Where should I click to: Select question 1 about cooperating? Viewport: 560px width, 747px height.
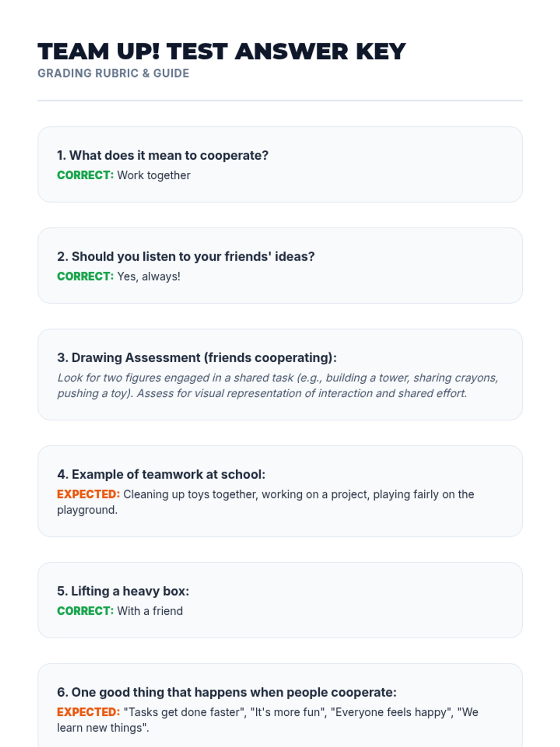162,155
